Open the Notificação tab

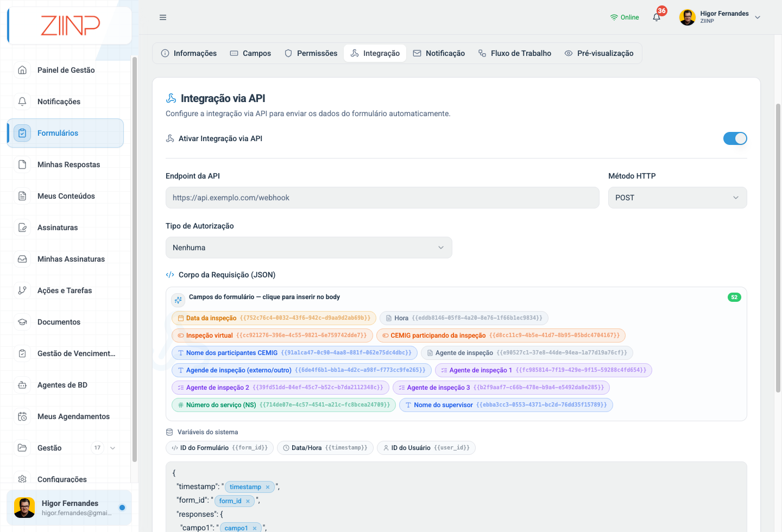[x=439, y=53]
